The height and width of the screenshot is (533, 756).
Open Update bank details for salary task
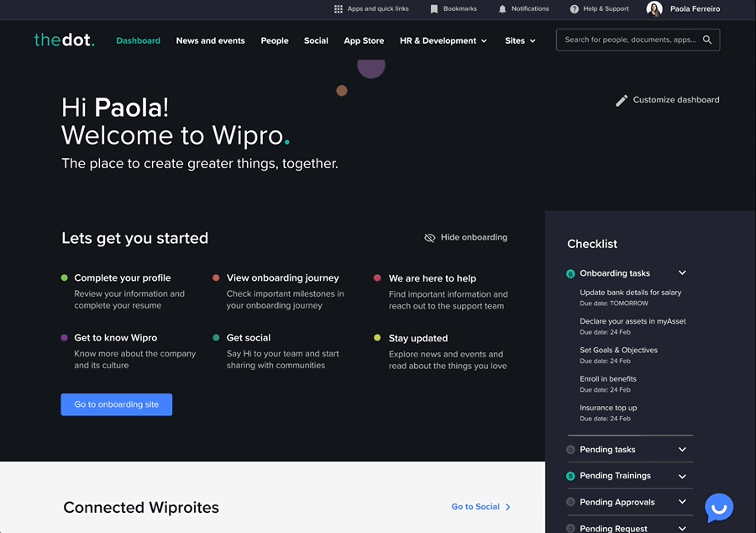631,293
